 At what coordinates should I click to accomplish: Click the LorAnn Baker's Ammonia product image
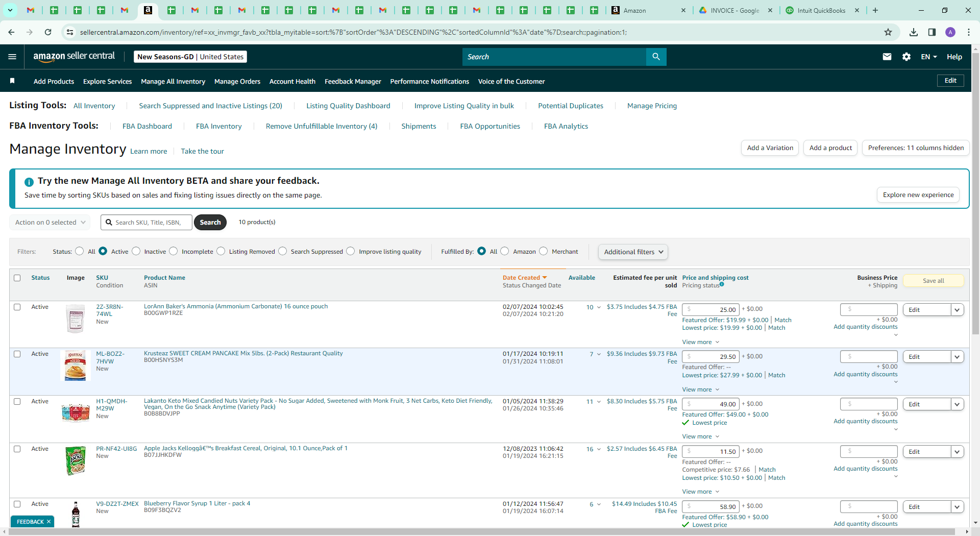click(x=76, y=319)
